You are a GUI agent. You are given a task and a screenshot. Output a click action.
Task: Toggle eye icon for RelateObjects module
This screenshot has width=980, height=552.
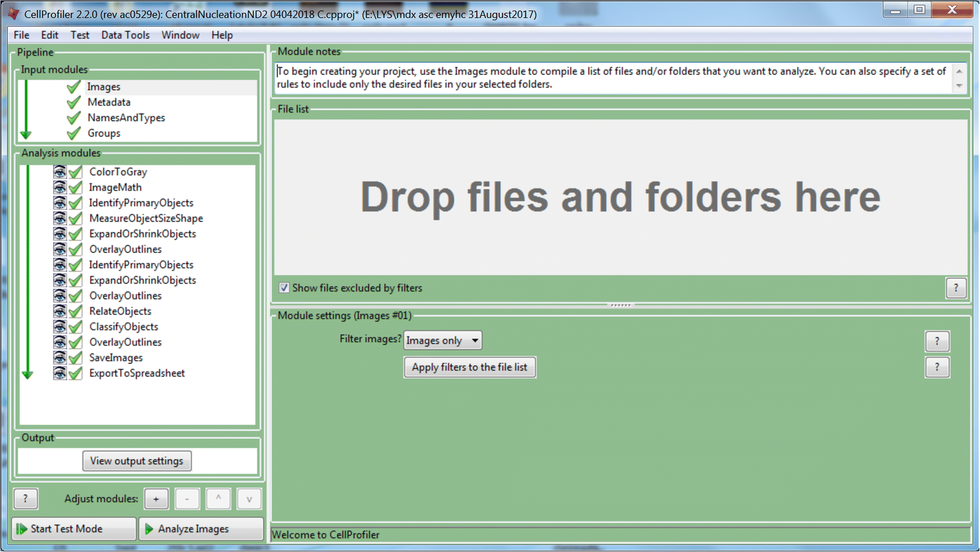click(60, 311)
